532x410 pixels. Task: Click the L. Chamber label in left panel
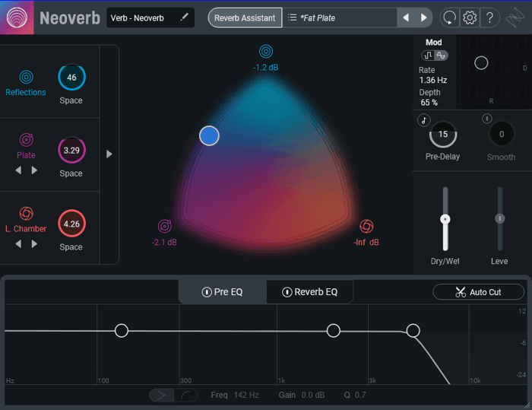click(x=26, y=229)
